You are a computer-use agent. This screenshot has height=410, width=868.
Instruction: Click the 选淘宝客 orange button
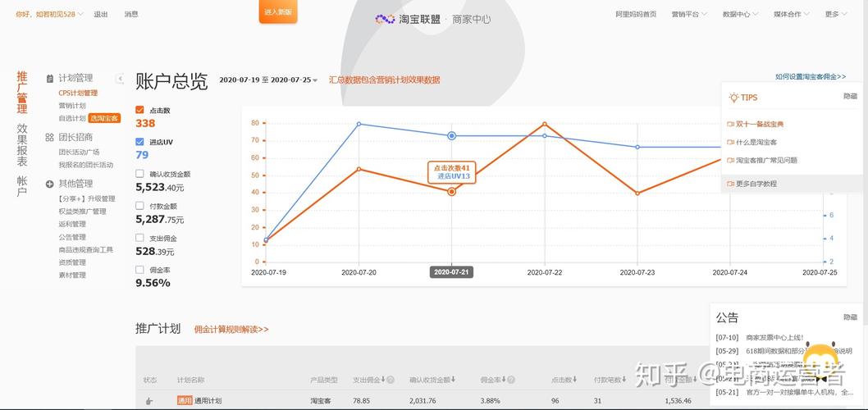(x=104, y=118)
